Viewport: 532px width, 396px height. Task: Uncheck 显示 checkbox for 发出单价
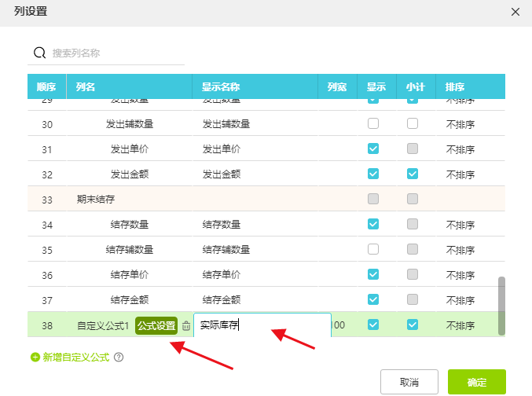click(x=373, y=148)
